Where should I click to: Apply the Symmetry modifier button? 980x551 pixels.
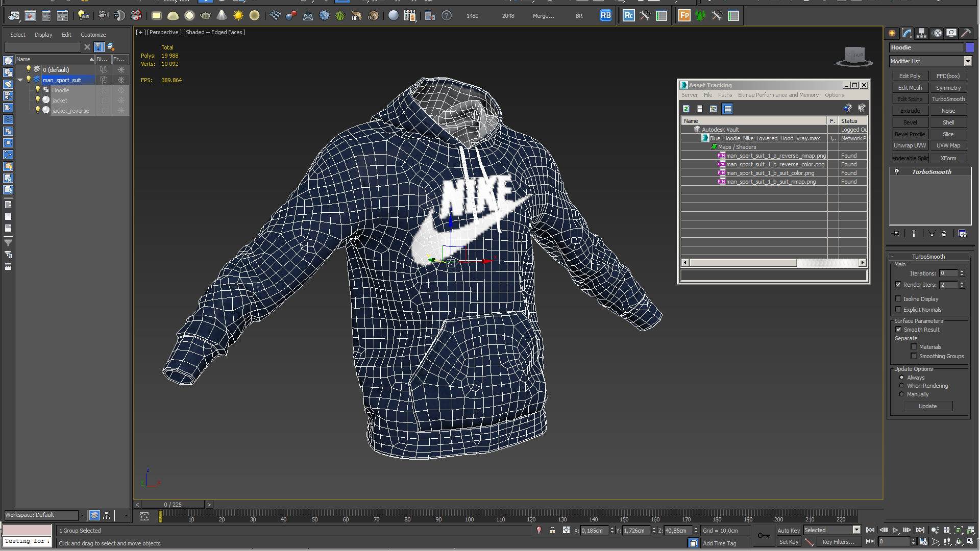948,88
